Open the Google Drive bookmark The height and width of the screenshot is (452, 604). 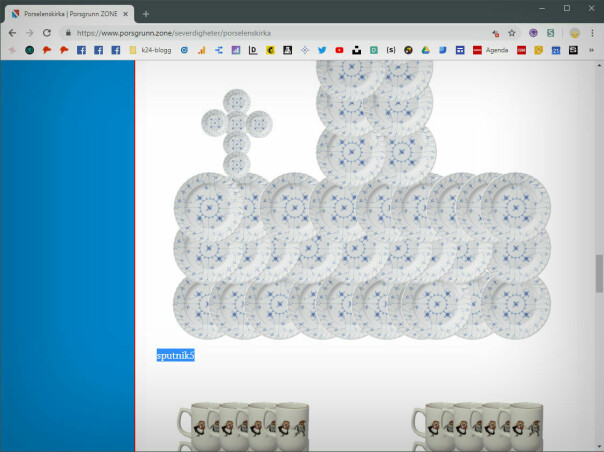[x=425, y=50]
